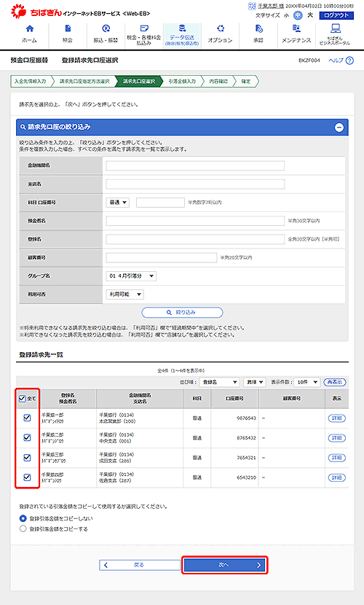Select 登録引落金額をコピーする radio button
Screen dimensions: 364x605
click(23, 528)
